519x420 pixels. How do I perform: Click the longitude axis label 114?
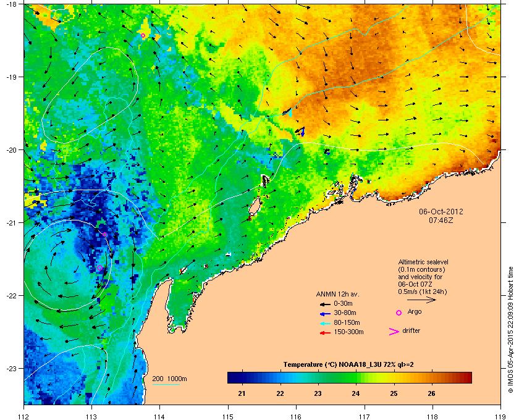click(159, 416)
